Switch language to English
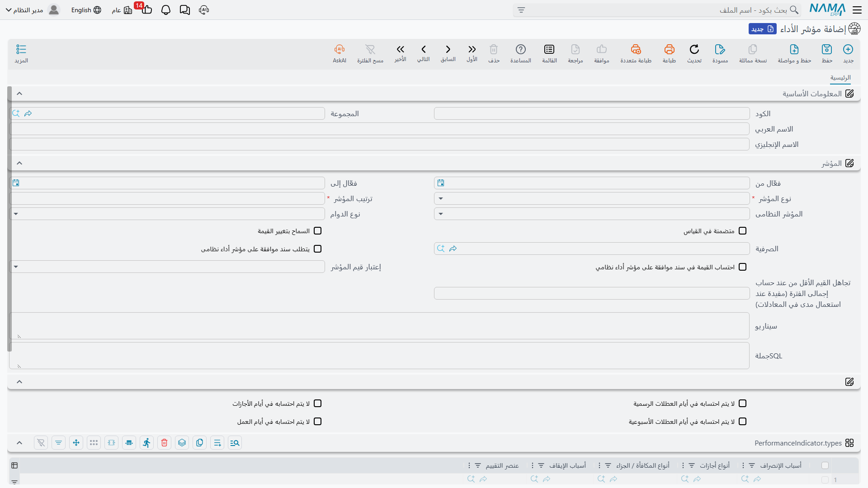868x488 pixels. tap(86, 10)
